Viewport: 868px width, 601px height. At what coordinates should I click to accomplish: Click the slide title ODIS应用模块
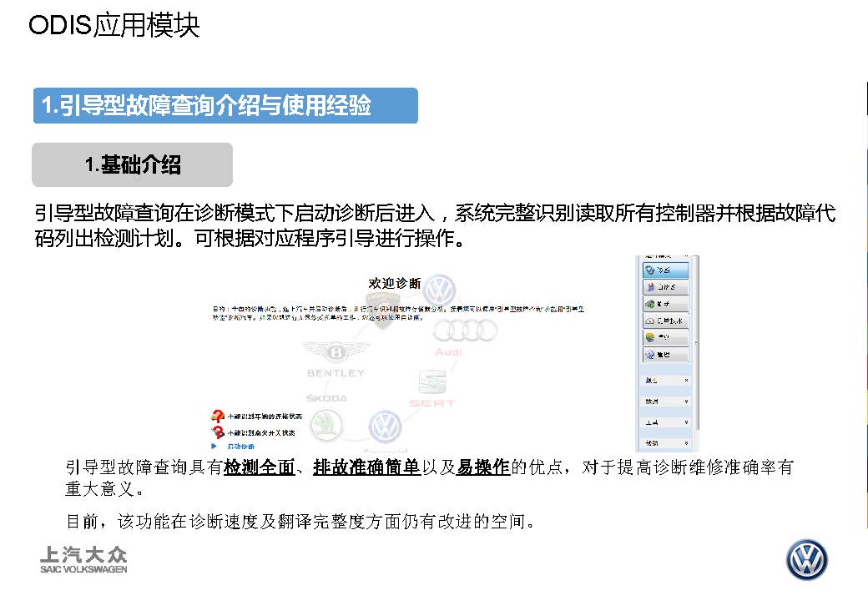click(x=114, y=25)
